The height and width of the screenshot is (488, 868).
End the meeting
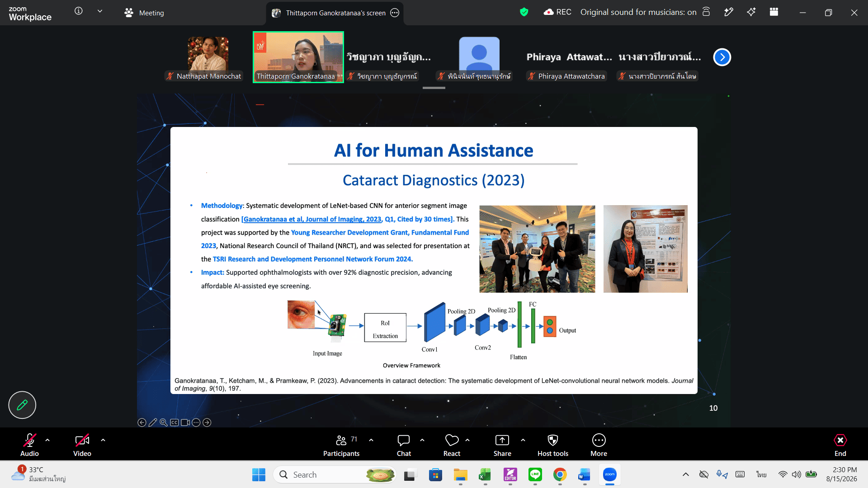[x=840, y=446]
